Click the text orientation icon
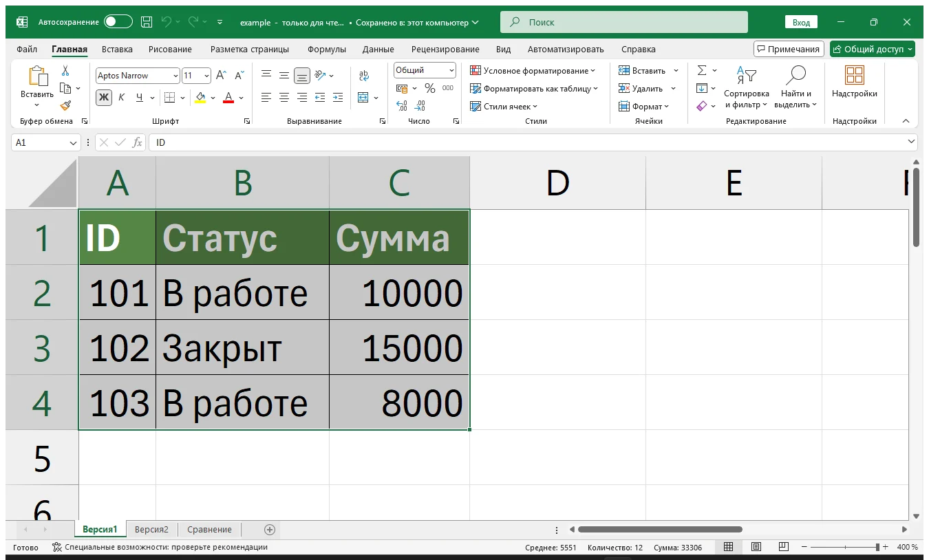This screenshot has width=929, height=560. pos(321,75)
